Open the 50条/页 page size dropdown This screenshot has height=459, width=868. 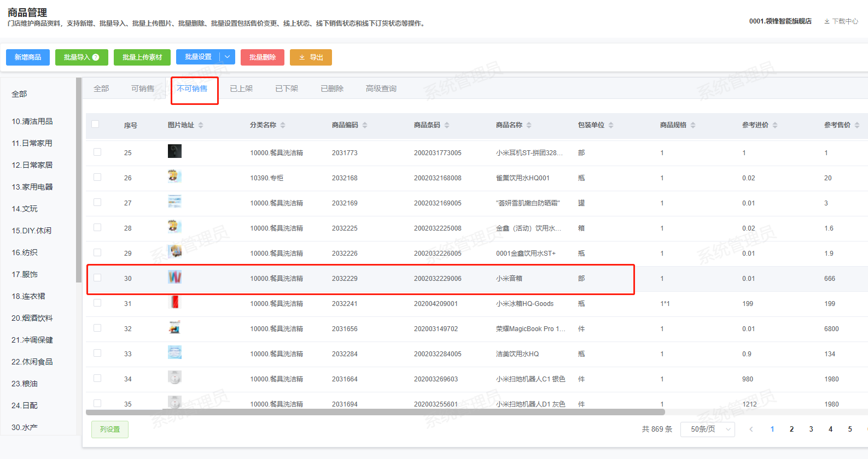(707, 429)
